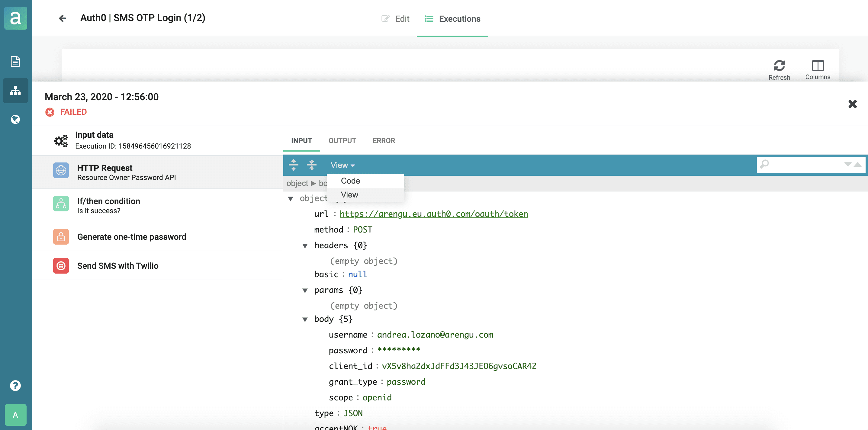Viewport: 868px width, 430px height.
Task: Click the FAILED status label
Action: click(x=73, y=112)
